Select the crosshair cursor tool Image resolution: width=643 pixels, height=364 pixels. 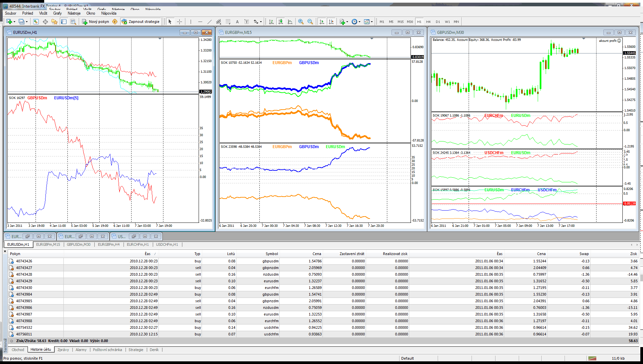click(179, 22)
